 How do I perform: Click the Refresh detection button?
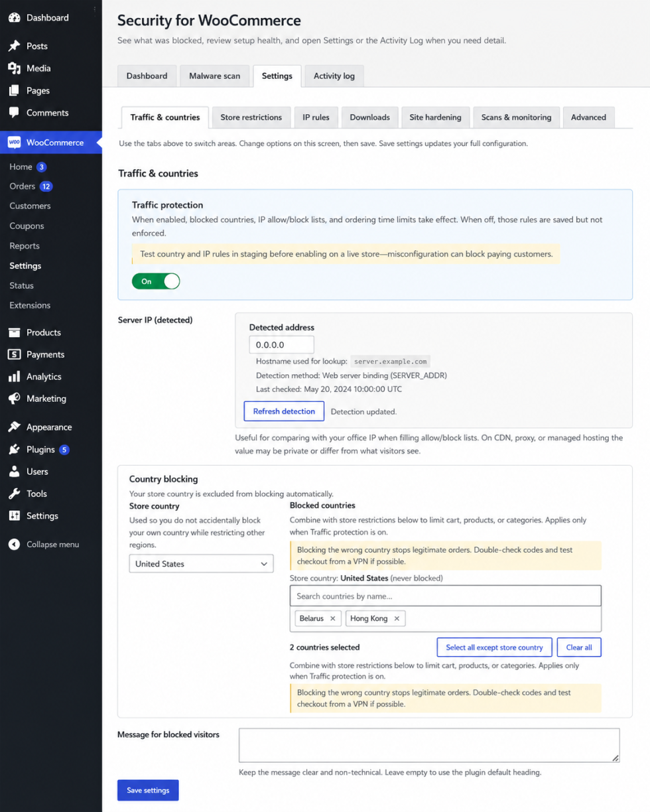point(284,411)
